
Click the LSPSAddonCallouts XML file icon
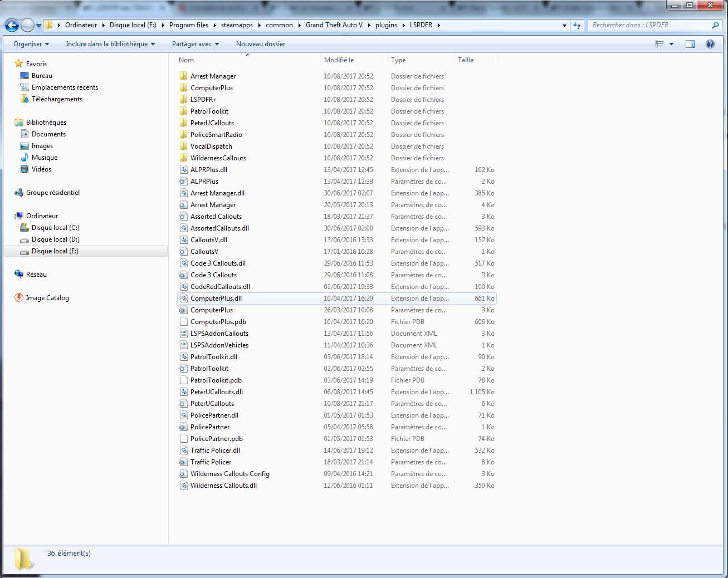point(184,334)
